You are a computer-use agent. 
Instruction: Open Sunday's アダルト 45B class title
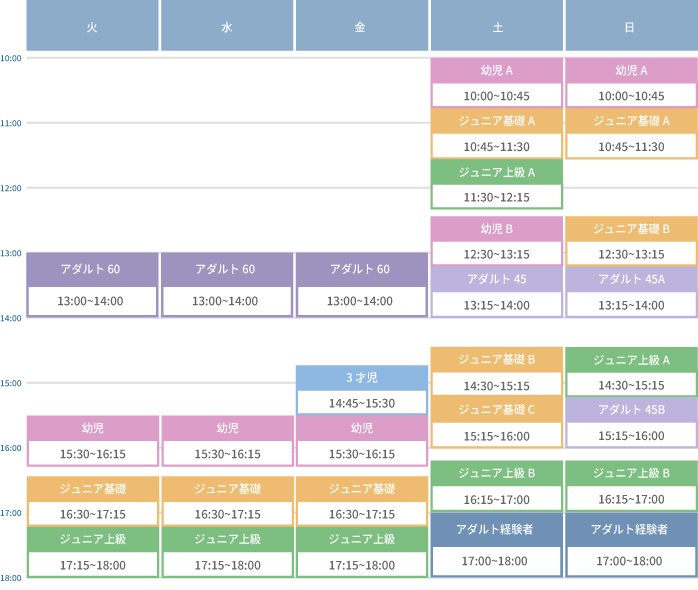(x=631, y=409)
